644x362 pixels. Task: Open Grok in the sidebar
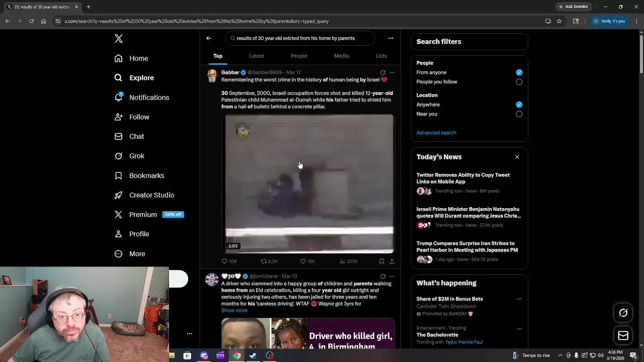click(129, 156)
